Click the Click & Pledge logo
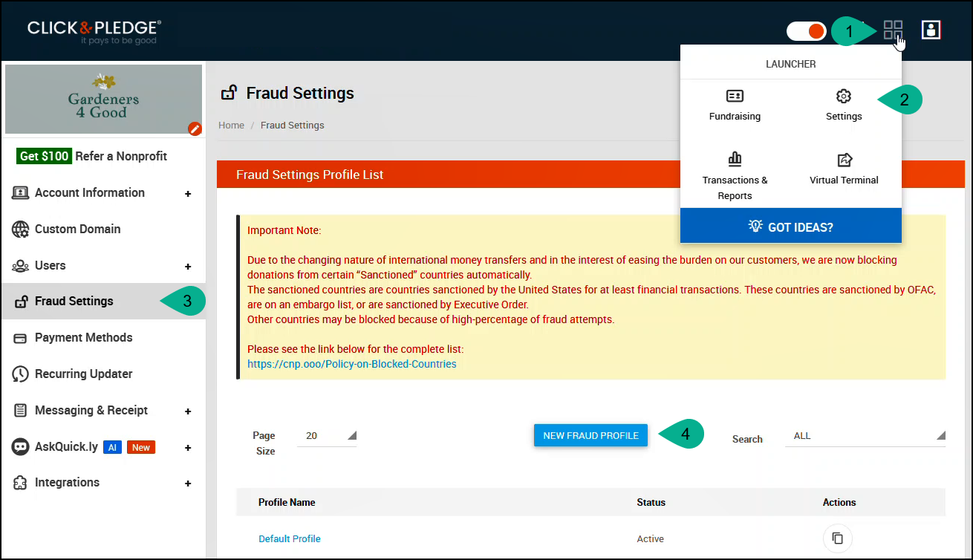 pos(94,30)
